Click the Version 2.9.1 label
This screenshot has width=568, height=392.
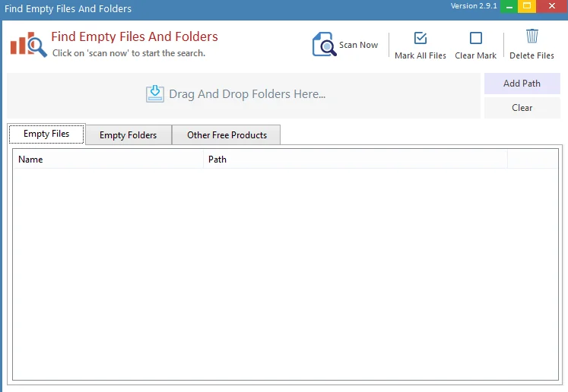[474, 6]
